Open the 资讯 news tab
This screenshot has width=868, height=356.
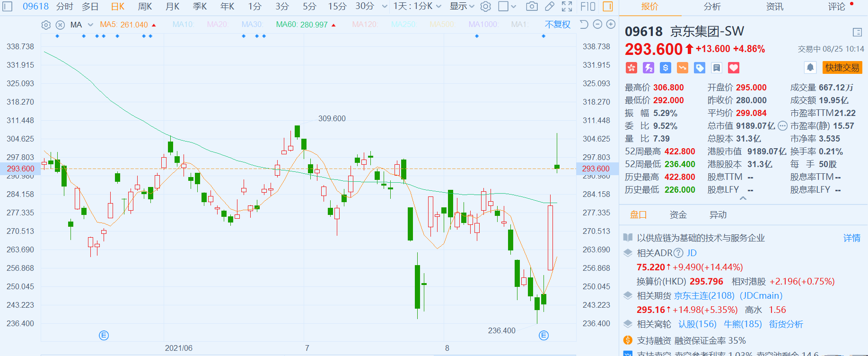tap(775, 7)
